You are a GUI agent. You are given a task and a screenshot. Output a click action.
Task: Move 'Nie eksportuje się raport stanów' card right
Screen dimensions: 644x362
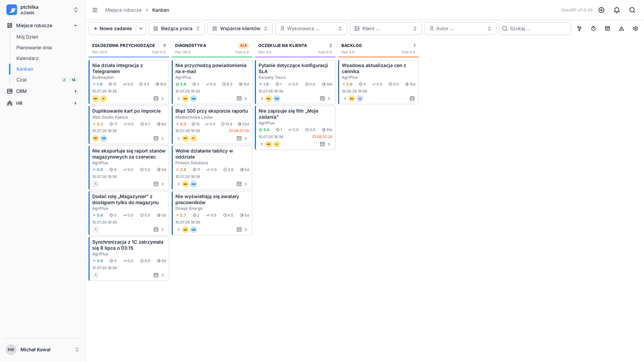point(163,184)
